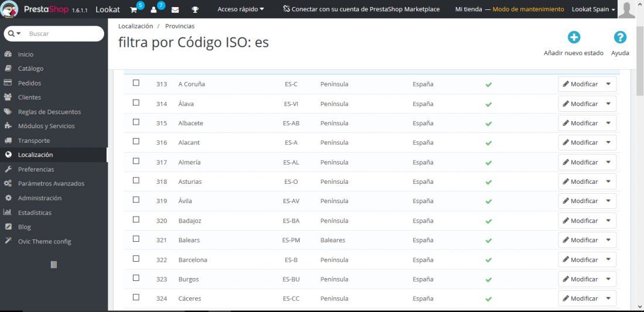The image size is (644, 312).
Task: Tick the checkbox for Barcelona
Action: coord(136,259)
